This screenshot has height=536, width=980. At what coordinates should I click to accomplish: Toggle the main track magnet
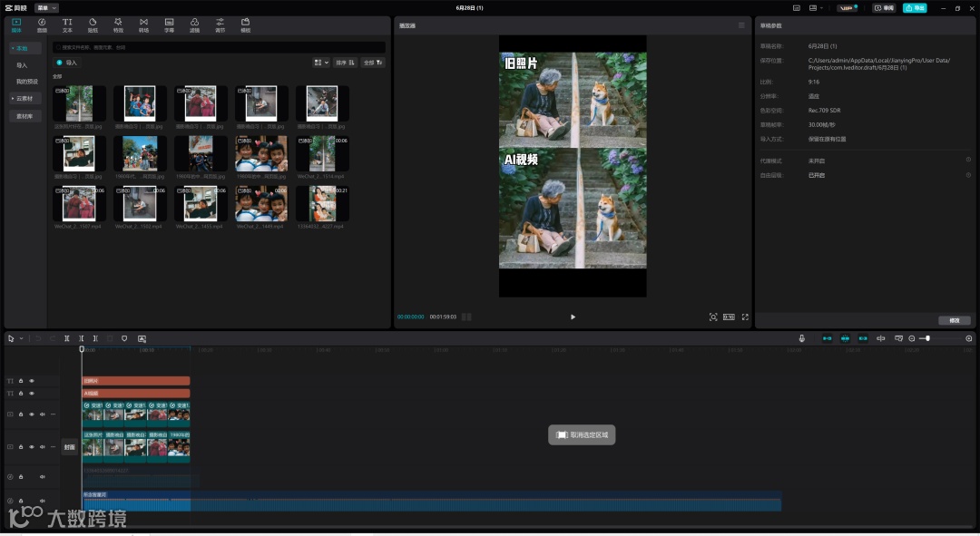click(827, 338)
